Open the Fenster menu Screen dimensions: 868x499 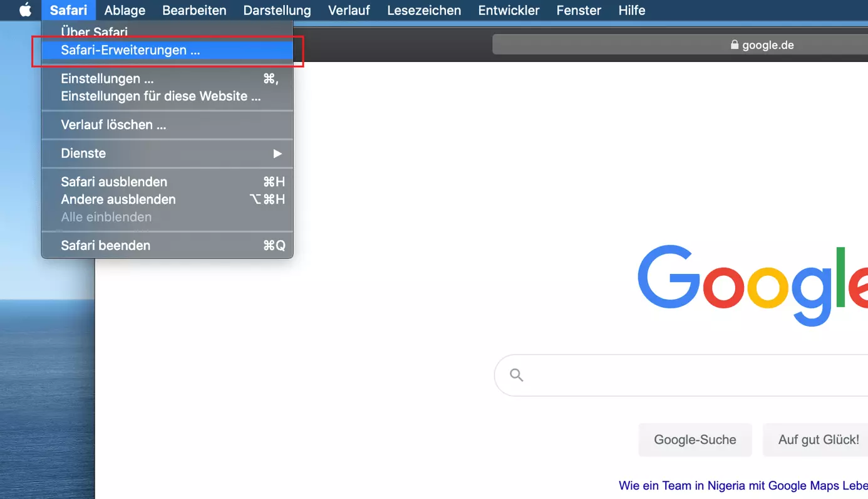click(579, 10)
